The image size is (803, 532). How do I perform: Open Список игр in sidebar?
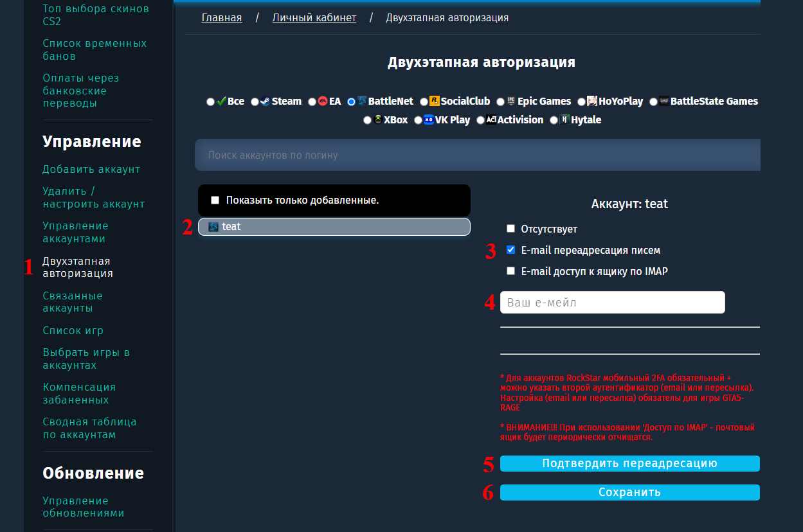[73, 331]
